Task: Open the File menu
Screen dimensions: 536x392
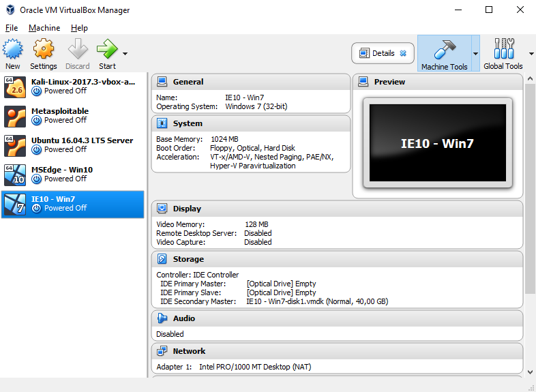Action: [x=12, y=28]
